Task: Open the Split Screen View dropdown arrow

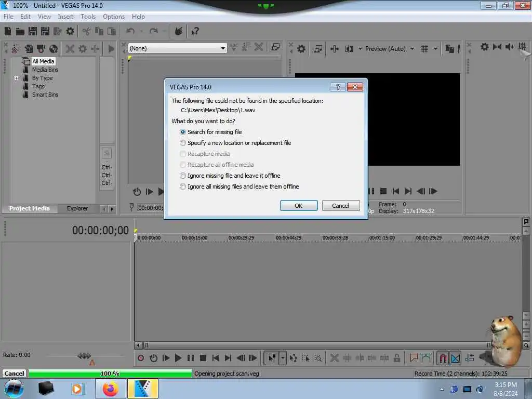Action: pyautogui.click(x=360, y=49)
